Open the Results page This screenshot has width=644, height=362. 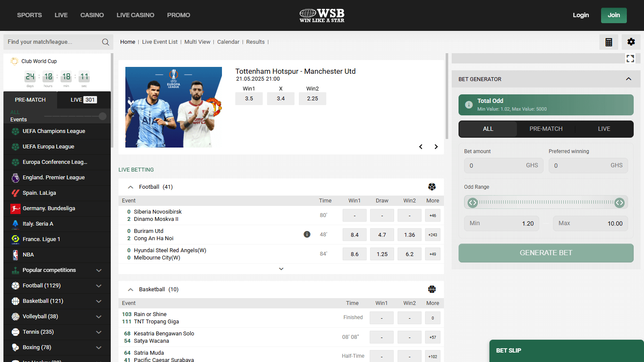(255, 42)
